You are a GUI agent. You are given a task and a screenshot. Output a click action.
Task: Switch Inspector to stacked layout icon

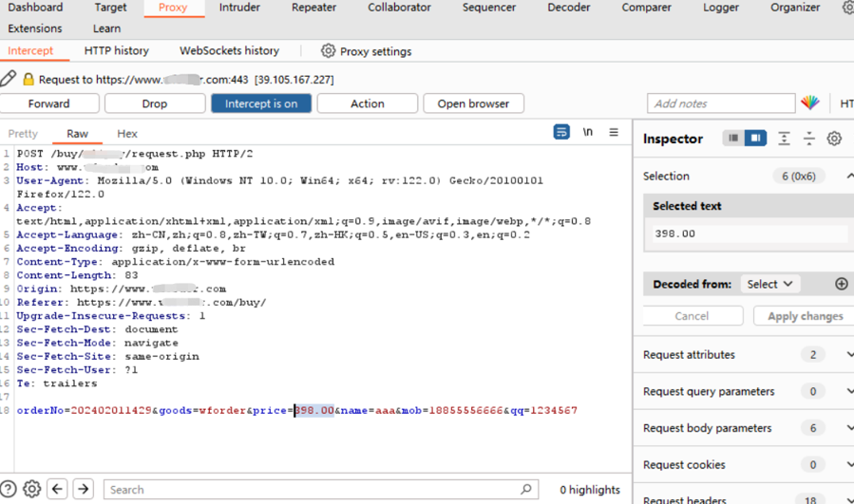(733, 139)
